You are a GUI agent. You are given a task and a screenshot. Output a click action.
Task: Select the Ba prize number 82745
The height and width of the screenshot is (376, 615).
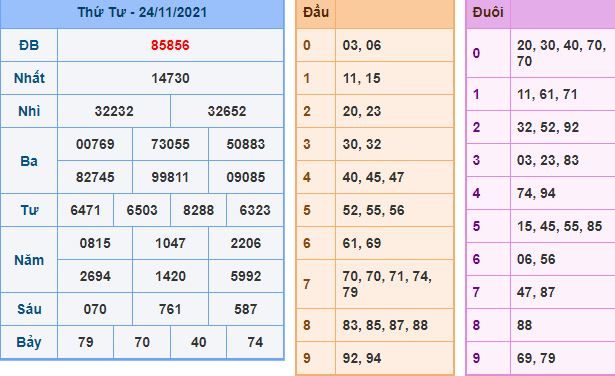point(95,177)
